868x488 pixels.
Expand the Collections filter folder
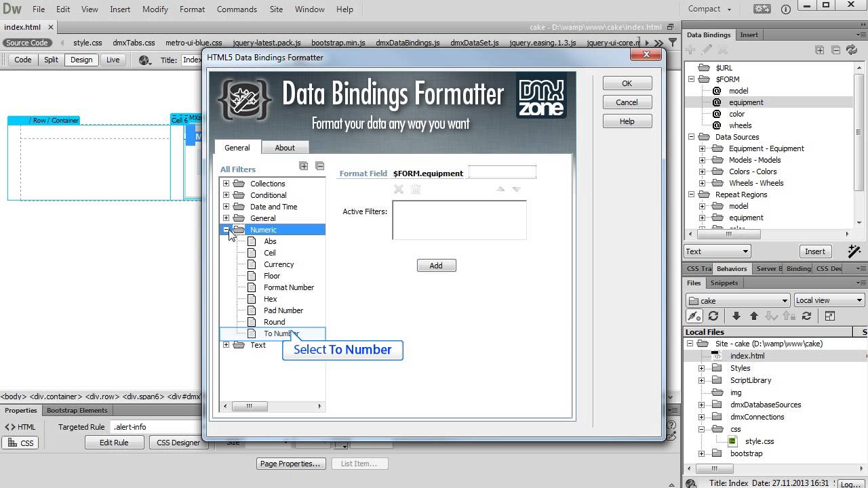click(x=226, y=184)
